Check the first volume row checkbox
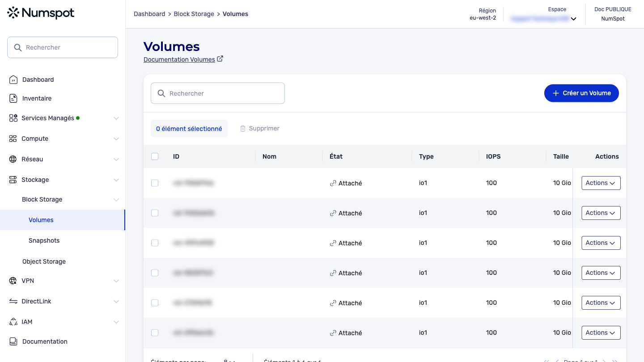Image resolution: width=644 pixels, height=362 pixels. (155, 183)
